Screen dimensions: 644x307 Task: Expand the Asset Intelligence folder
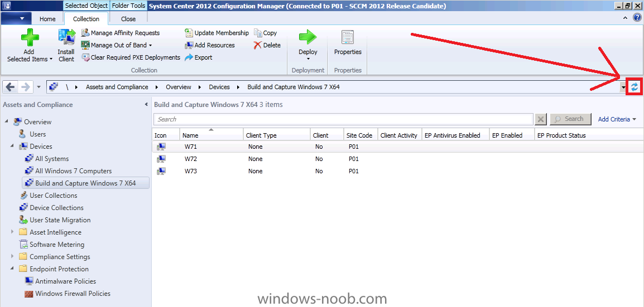tap(12, 232)
